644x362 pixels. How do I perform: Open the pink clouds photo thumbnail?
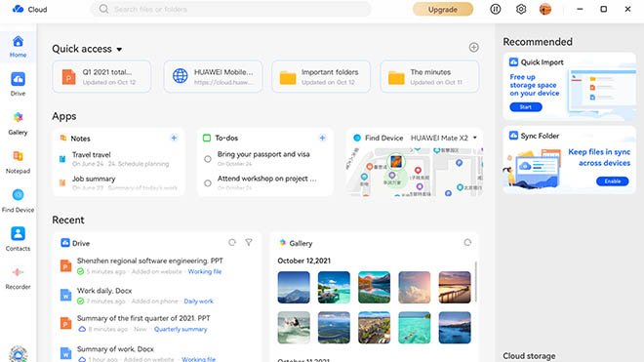pyautogui.click(x=415, y=287)
